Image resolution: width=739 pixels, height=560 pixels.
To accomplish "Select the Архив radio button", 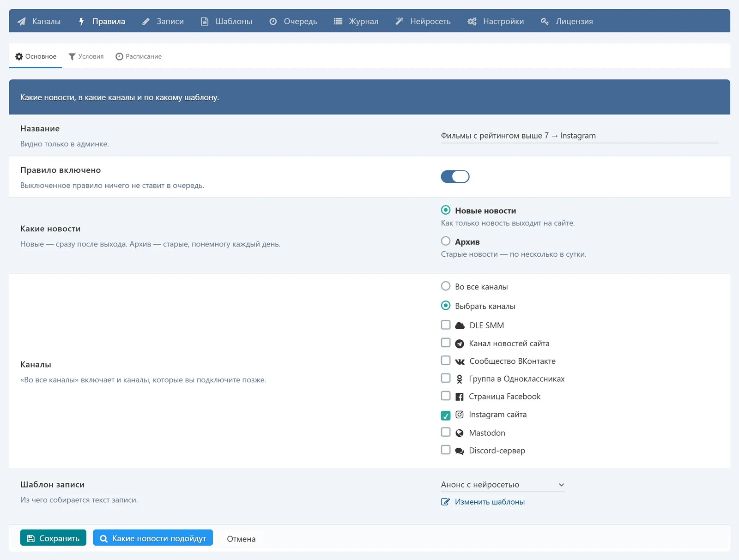I will (x=446, y=241).
